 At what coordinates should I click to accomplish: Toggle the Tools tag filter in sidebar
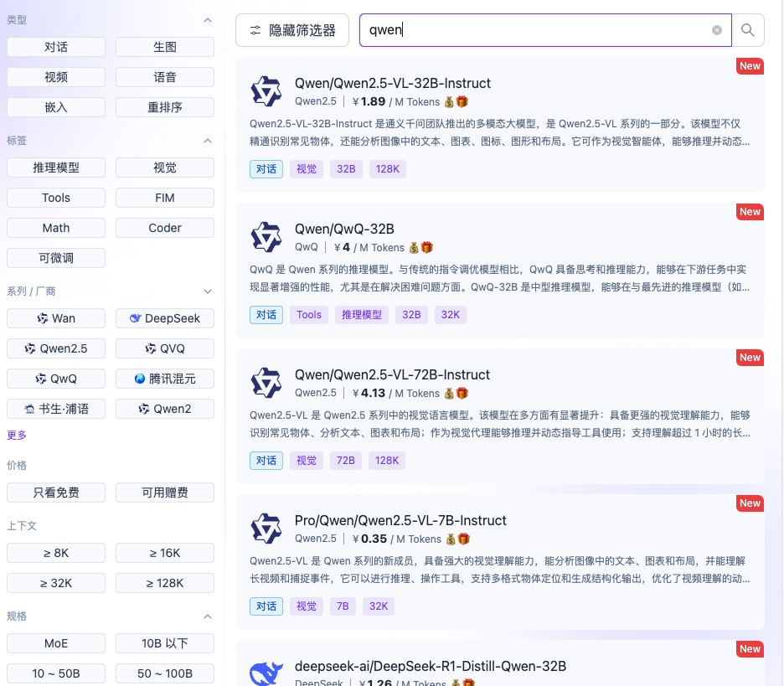click(56, 198)
